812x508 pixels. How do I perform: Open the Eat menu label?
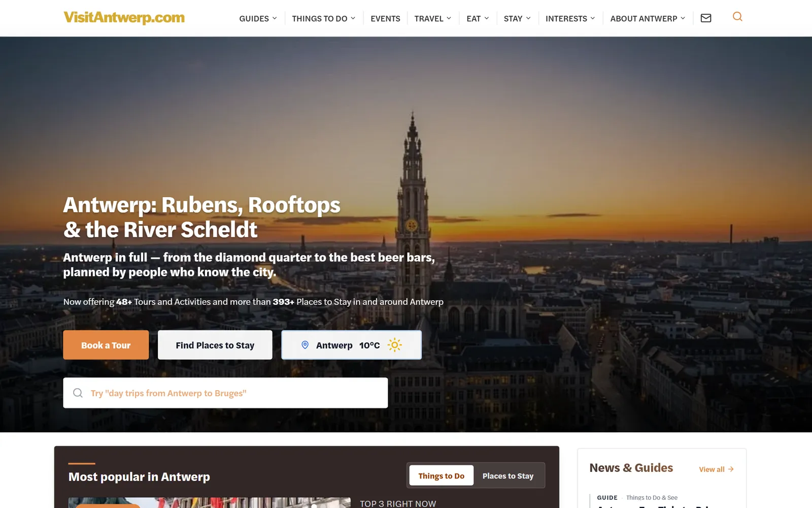pyautogui.click(x=473, y=19)
